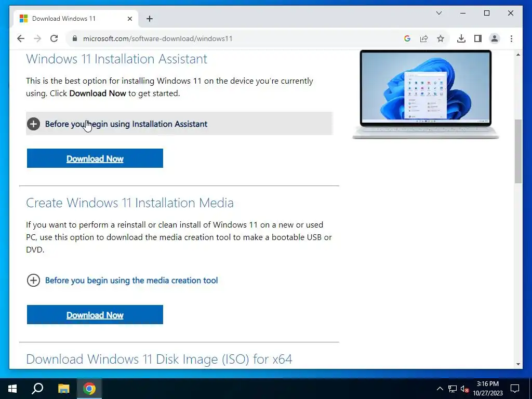
Task: Open Chrome's three-dot menu
Action: pos(511,38)
